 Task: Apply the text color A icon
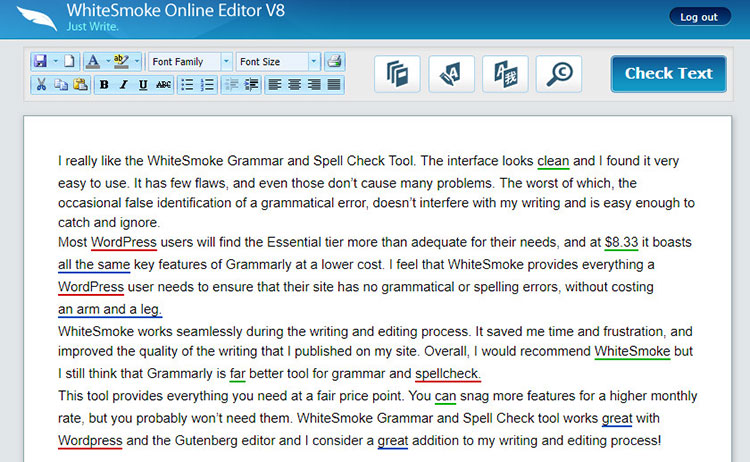point(92,61)
